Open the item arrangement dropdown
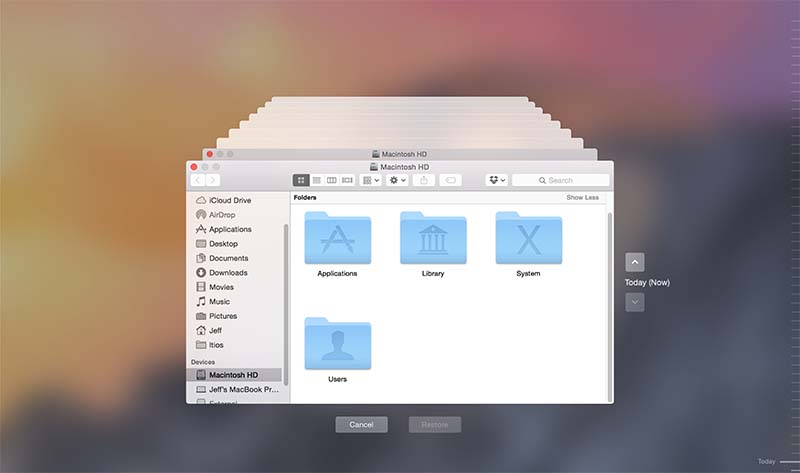The width and height of the screenshot is (800, 473). 371,180
